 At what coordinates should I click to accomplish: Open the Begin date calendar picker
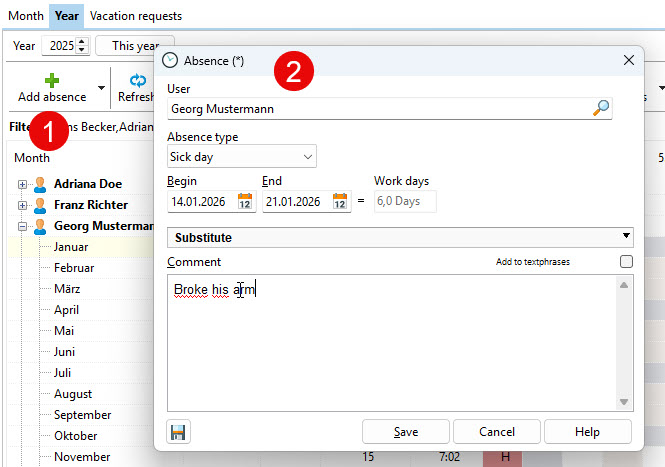(x=244, y=201)
